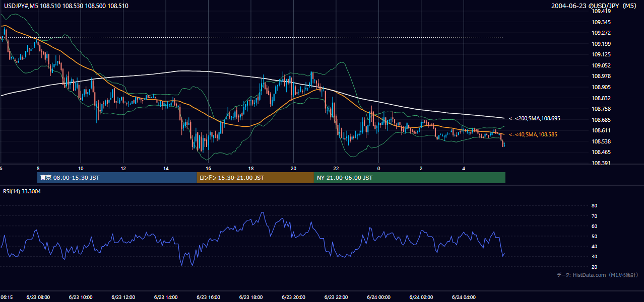The width and height of the screenshot is (644, 302).
Task: Click price axis label 108.685
Action: tap(601, 120)
